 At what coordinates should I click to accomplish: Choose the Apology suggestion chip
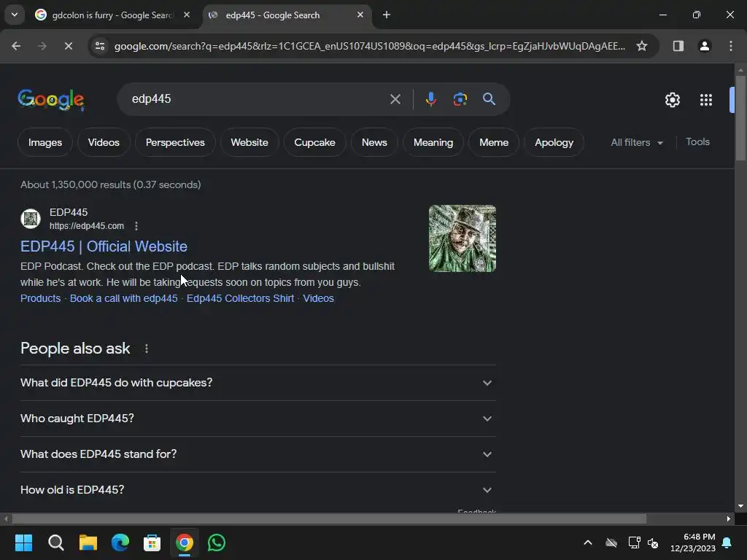tap(554, 142)
